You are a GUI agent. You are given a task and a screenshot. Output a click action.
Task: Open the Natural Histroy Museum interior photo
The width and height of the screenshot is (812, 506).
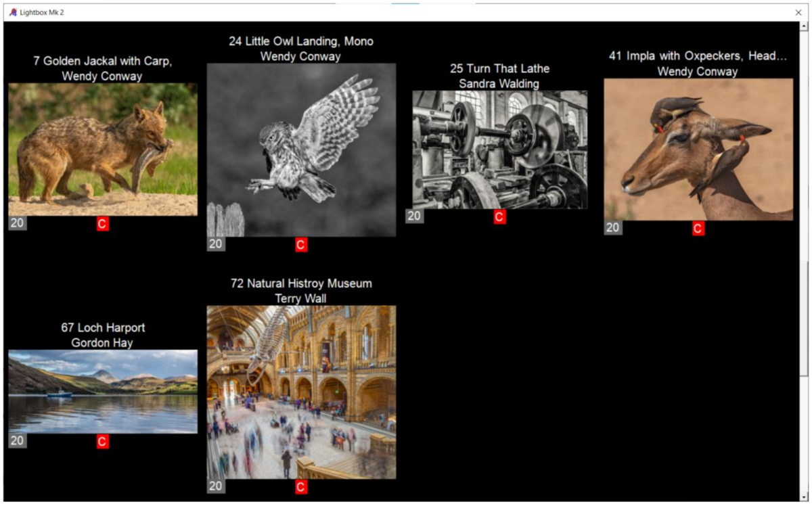click(301, 392)
